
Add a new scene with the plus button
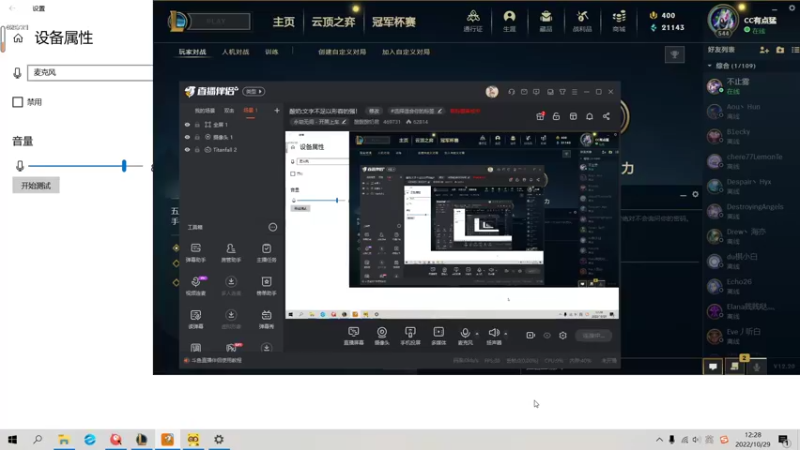tap(277, 110)
